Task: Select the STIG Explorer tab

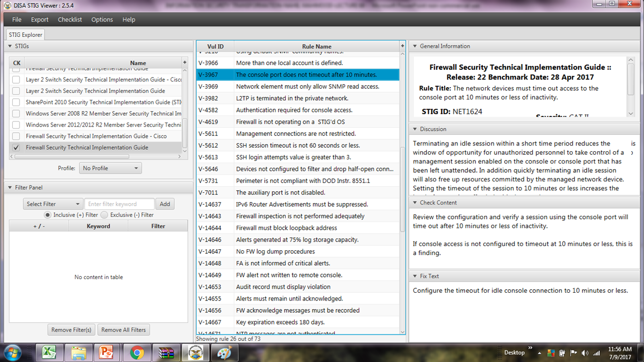Action: [26, 35]
